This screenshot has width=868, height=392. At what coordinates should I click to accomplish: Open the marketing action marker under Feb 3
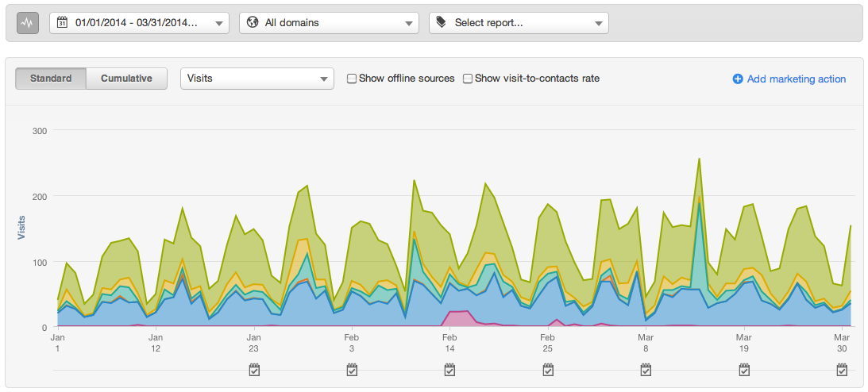(x=352, y=370)
